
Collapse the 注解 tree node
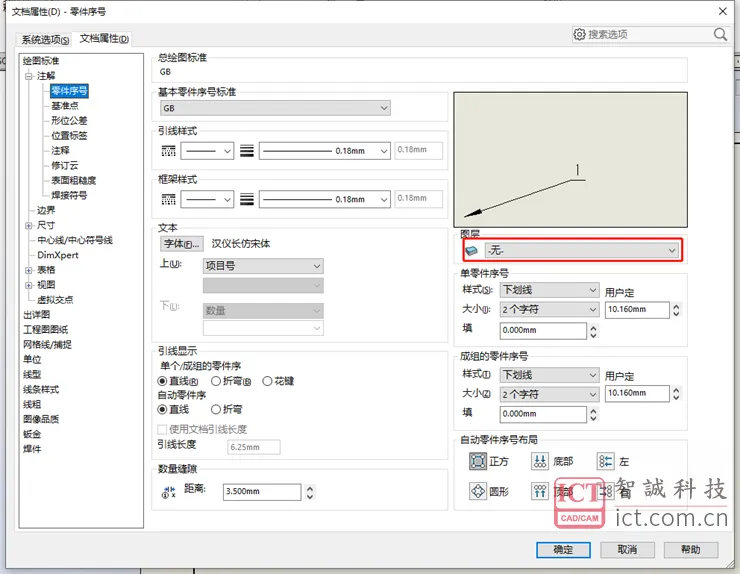coord(29,76)
